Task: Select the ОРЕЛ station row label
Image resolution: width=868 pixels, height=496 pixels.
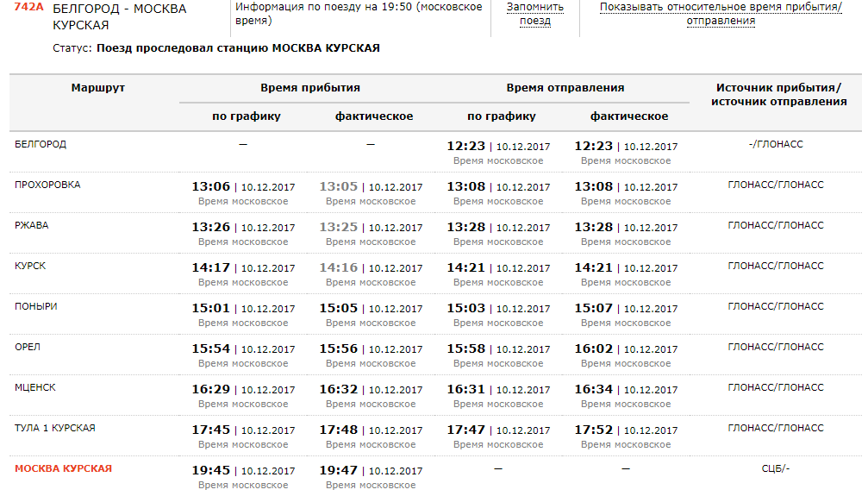Action: tap(28, 347)
